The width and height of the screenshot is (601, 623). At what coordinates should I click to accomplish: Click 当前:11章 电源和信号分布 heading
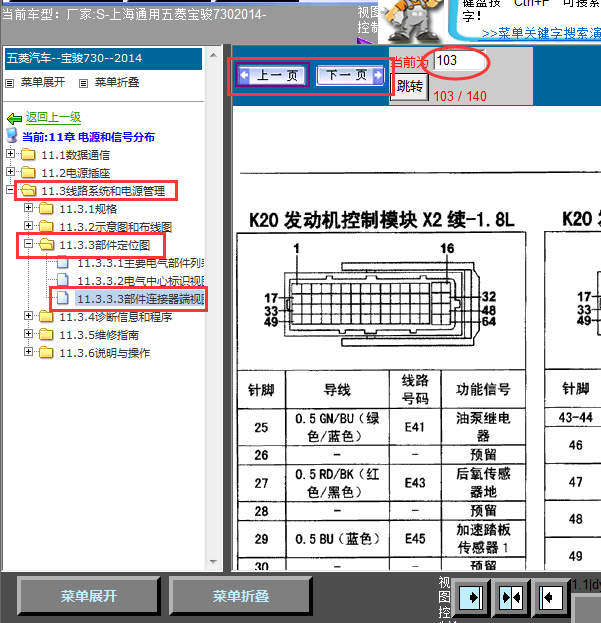pos(88,137)
